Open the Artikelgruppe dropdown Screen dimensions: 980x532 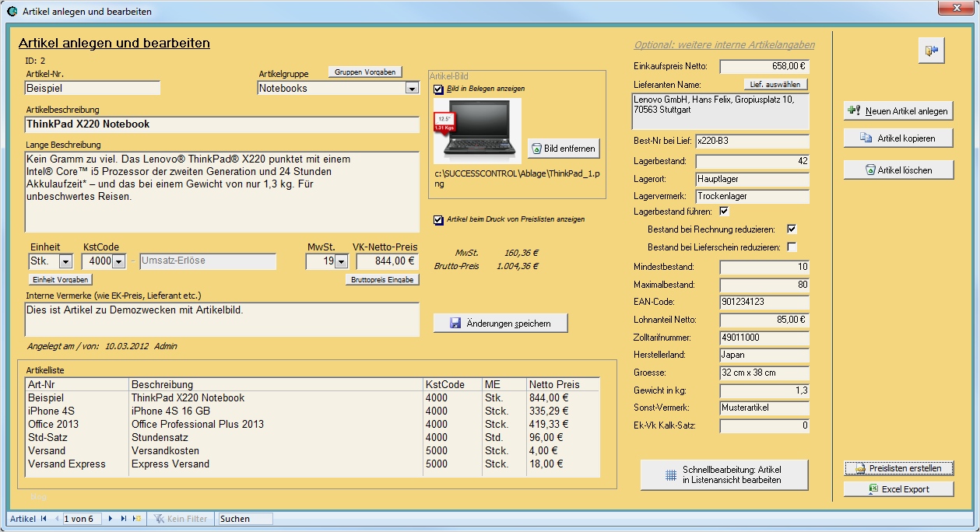(412, 89)
